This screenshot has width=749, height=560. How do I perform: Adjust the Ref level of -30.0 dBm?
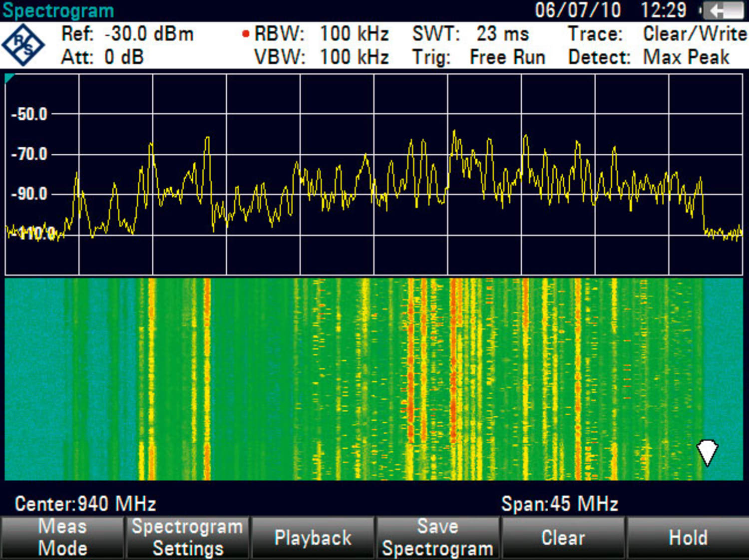point(129,33)
